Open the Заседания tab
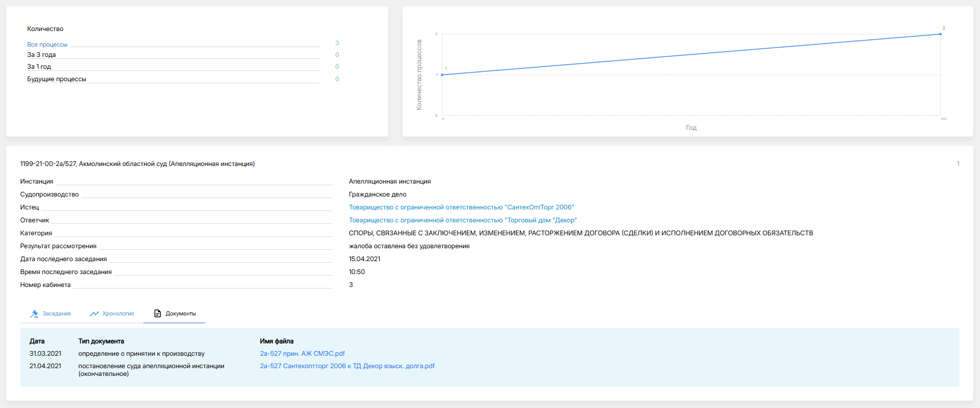This screenshot has height=408, width=980. click(56, 314)
